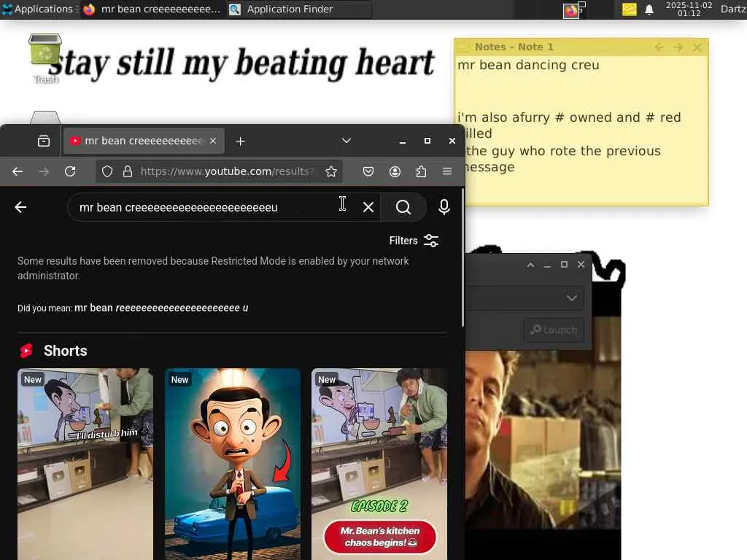Open Firefox recent browsing view icon
Image resolution: width=747 pixels, height=560 pixels.
coord(43,141)
